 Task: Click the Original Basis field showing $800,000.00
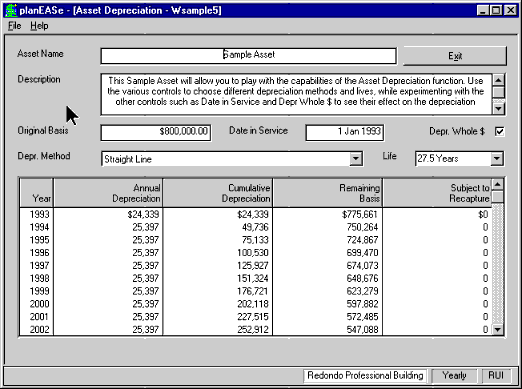point(156,132)
